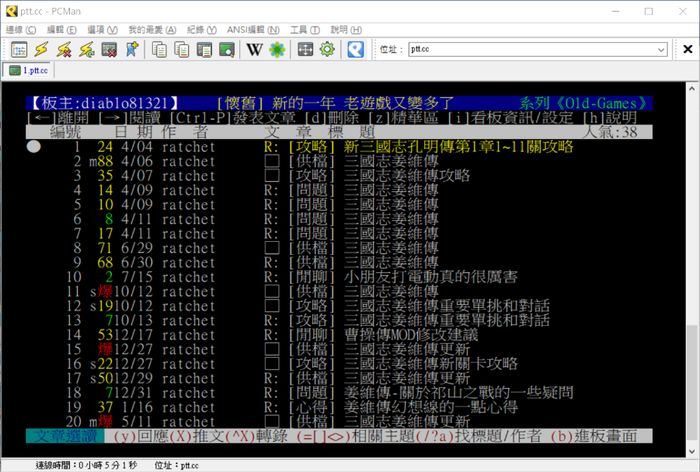Click the red 爆 mark on article 15
Screen dimensions: 700x472
click(105, 350)
